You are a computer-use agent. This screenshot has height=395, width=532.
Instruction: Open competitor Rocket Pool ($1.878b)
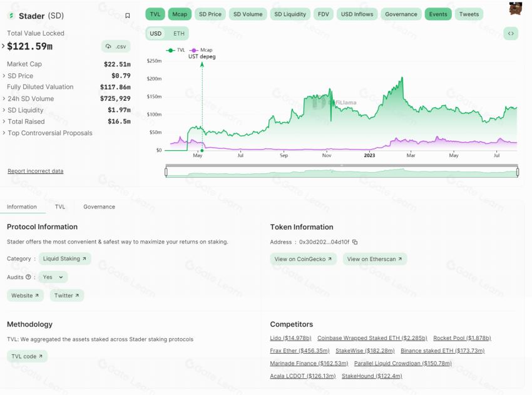[x=462, y=338]
